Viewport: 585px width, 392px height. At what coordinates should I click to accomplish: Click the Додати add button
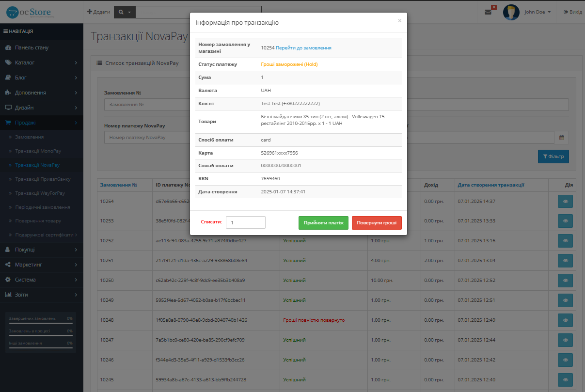point(98,12)
